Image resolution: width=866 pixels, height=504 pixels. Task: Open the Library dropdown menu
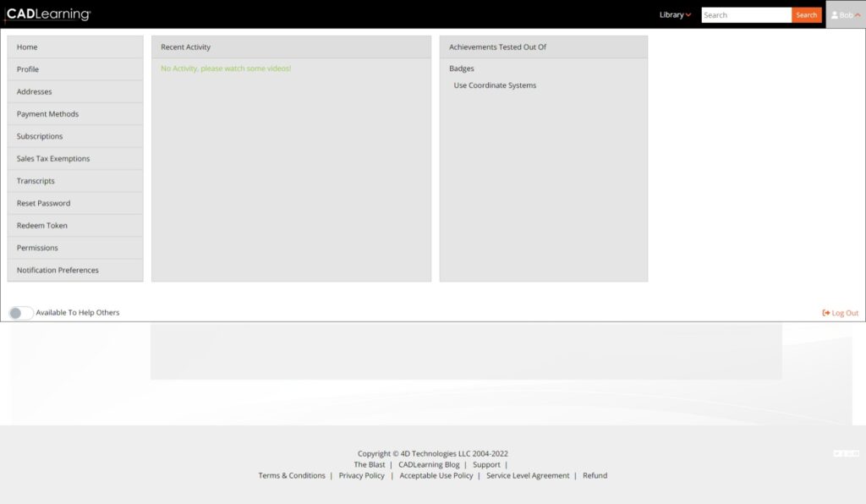[x=675, y=14]
